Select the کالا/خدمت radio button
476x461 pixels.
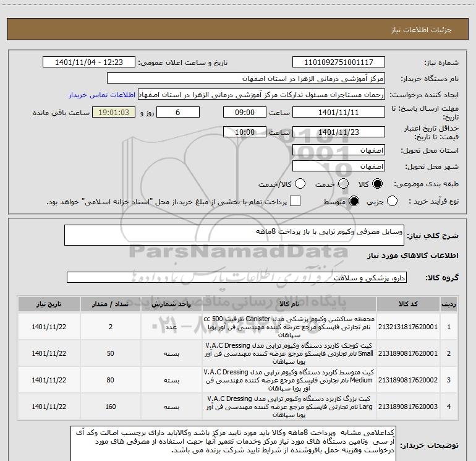point(300,184)
